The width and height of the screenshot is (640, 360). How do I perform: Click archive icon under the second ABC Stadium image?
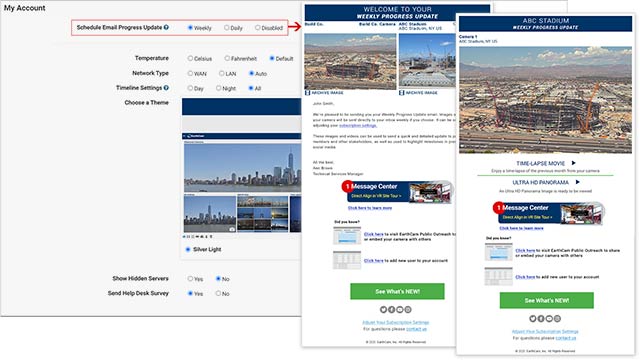coord(402,93)
